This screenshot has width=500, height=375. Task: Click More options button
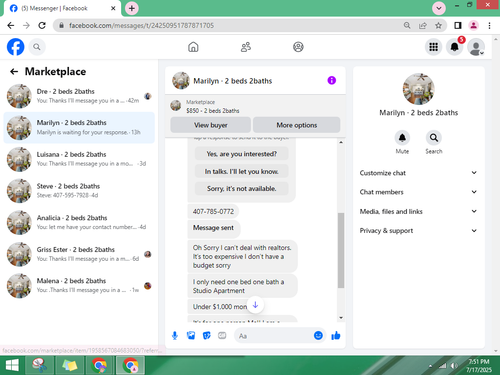click(297, 125)
